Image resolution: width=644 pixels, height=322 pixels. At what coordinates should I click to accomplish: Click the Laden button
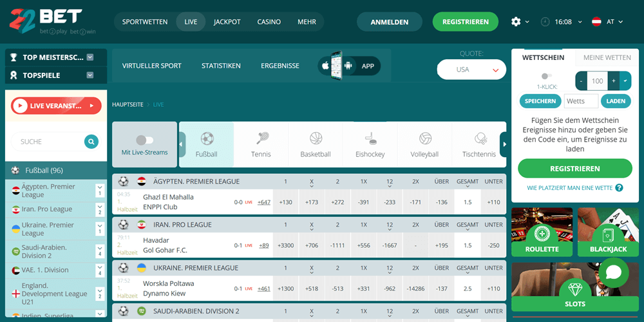click(616, 101)
